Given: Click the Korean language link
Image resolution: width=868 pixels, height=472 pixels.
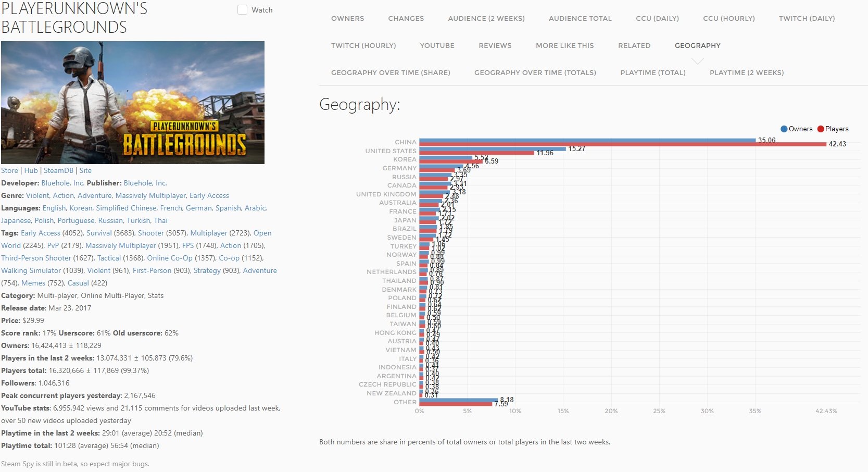Looking at the screenshot, I should tap(81, 208).
